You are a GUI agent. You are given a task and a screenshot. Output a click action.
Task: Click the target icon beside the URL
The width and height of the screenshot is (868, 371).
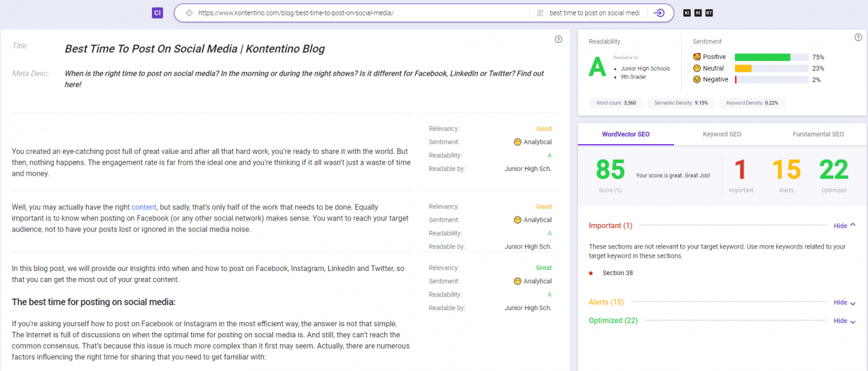point(189,13)
